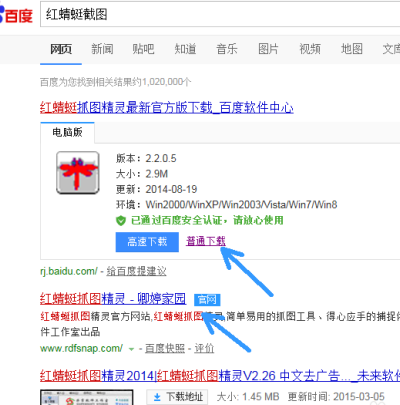
Task: Click the red dragonfly software icon
Action: [78, 172]
